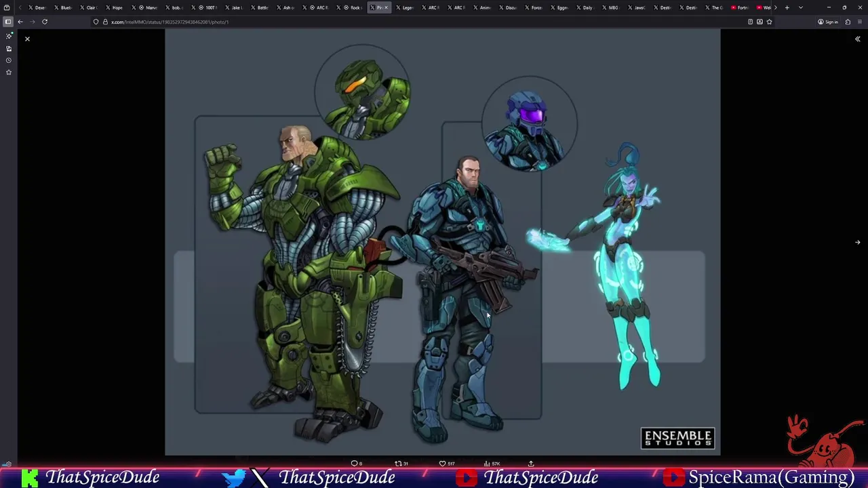The height and width of the screenshot is (488, 868).
Task: Switch to the JawsC tab
Action: [636, 7]
